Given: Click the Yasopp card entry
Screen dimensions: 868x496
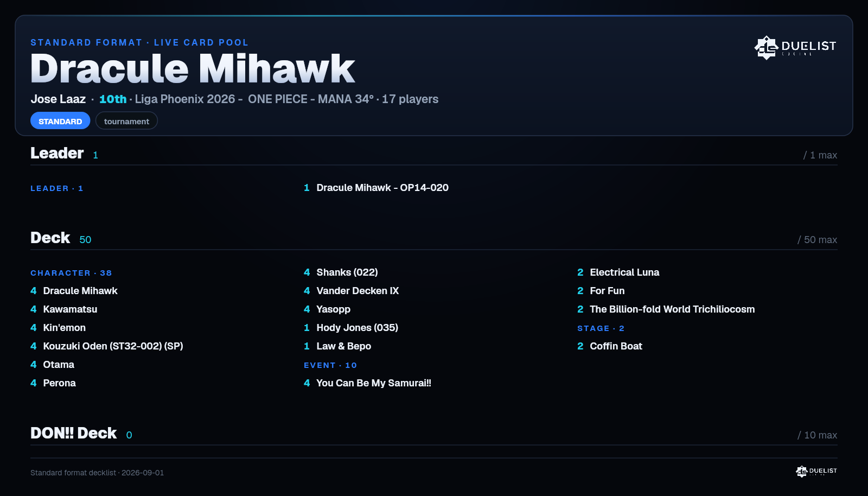Looking at the screenshot, I should (327, 309).
